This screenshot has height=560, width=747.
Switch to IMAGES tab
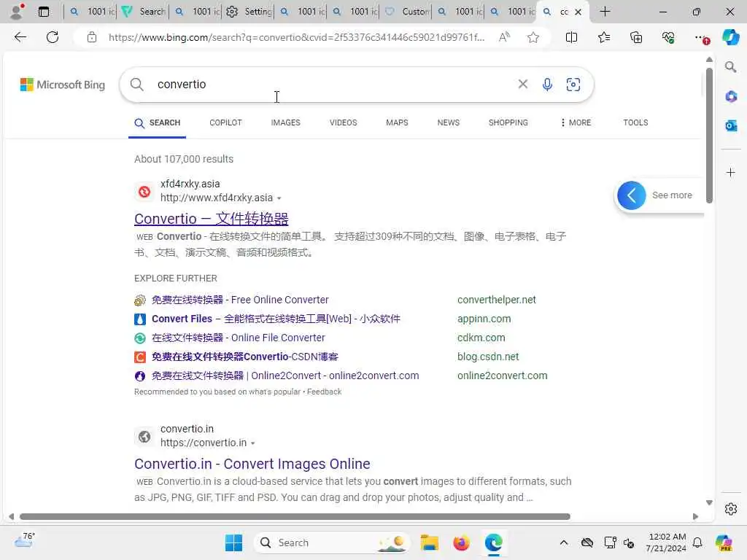(285, 122)
